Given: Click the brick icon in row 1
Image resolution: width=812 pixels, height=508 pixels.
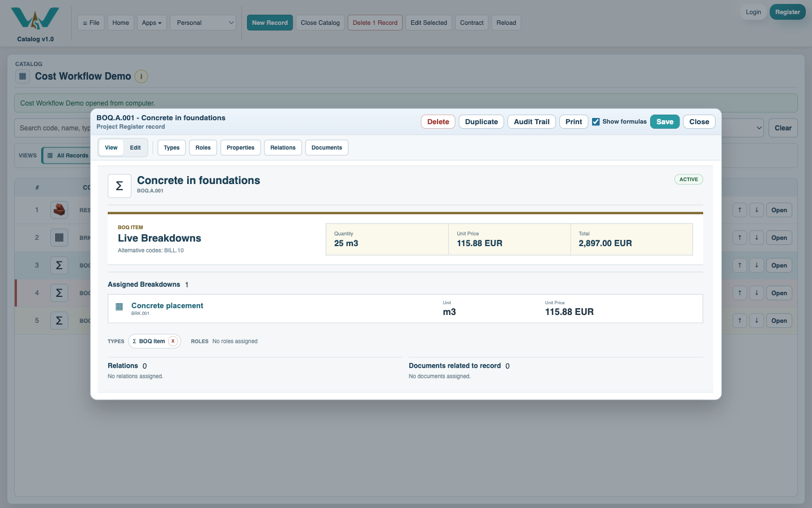Looking at the screenshot, I should (x=59, y=210).
